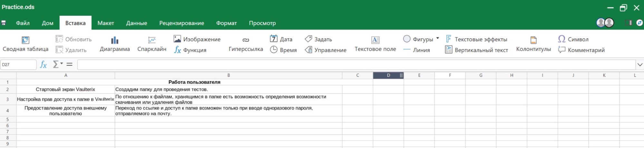Click cell 'Создадим папку для проведения тестов.'
Viewport: 644px width, 148px height.
[228, 89]
